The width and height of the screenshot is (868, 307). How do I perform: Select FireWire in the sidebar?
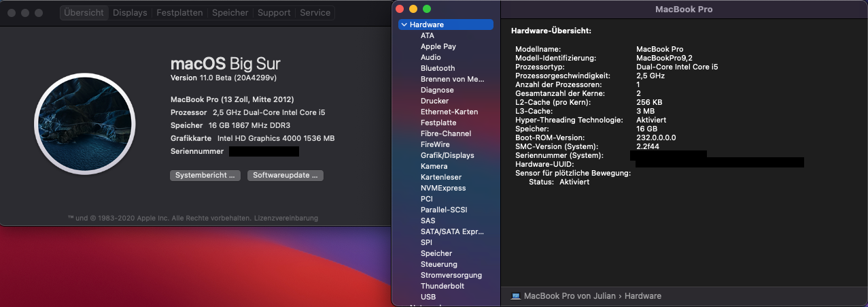coord(436,144)
